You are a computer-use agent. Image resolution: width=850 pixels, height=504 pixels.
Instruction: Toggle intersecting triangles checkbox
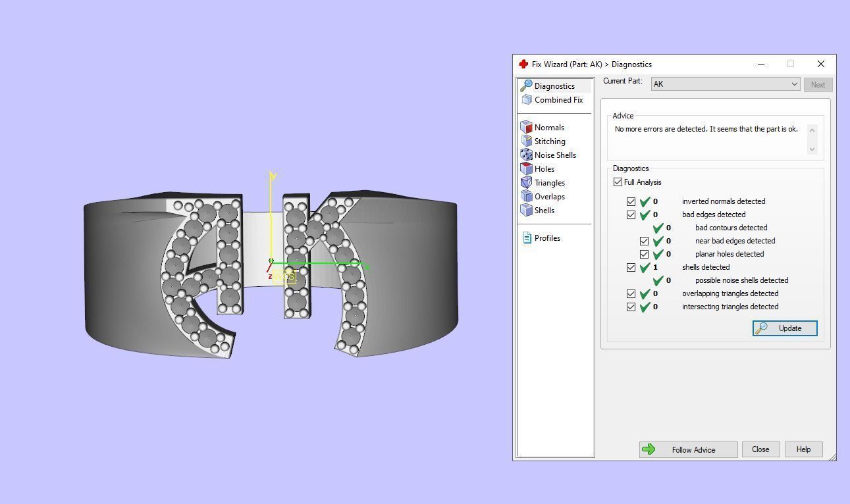(631, 307)
